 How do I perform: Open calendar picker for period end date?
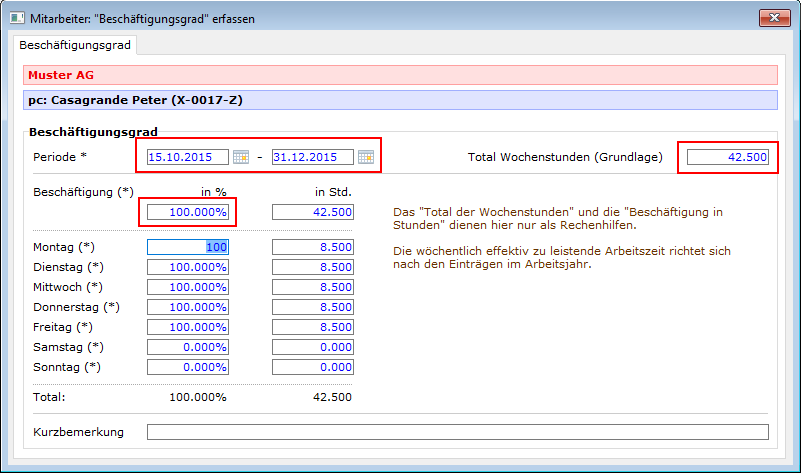366,157
